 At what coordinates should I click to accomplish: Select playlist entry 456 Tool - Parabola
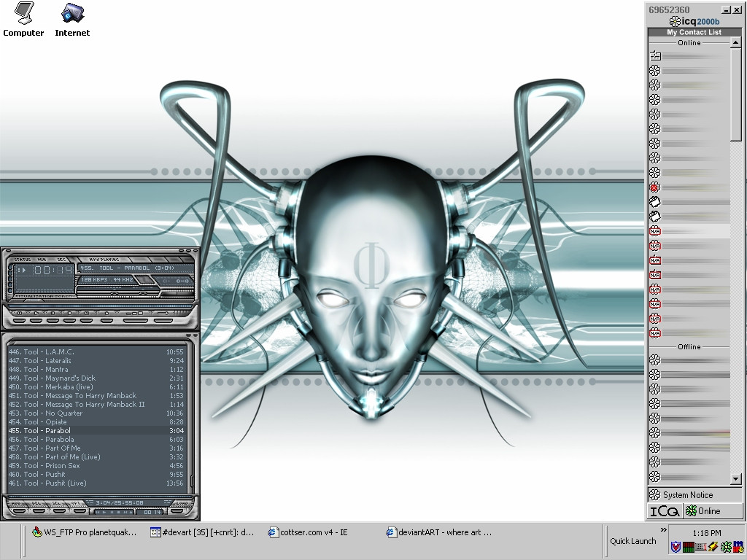[x=96, y=439]
